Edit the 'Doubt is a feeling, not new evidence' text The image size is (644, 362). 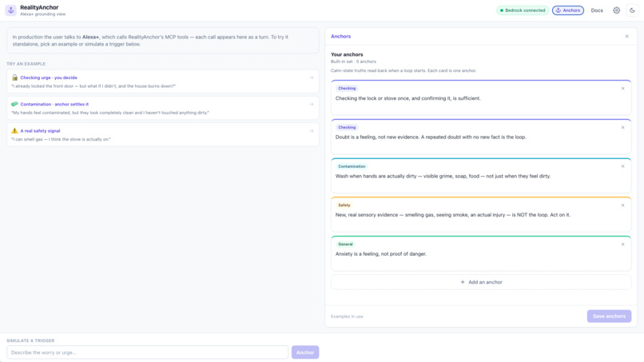[431, 137]
